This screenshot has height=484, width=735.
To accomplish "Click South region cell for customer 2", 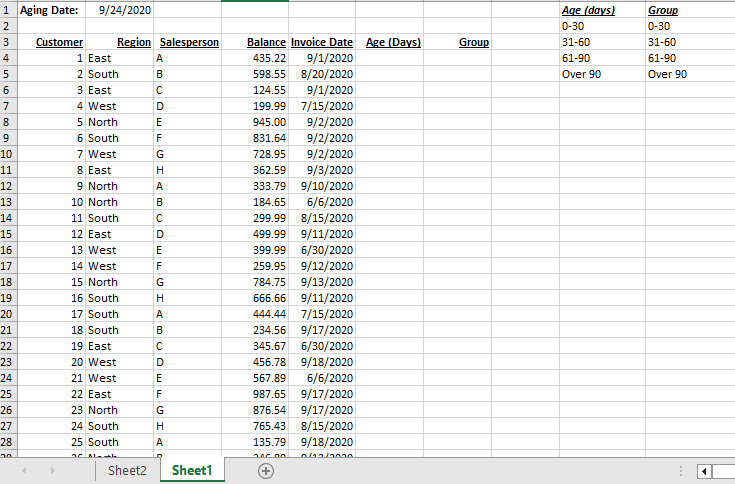I will [120, 74].
